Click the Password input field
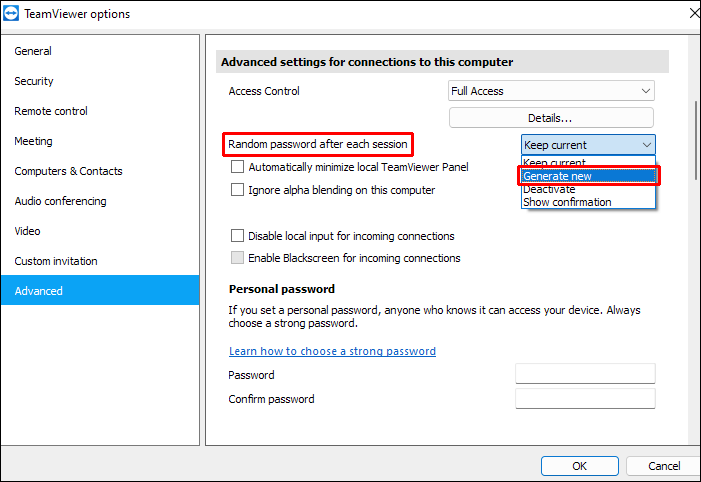701x482 pixels. click(585, 374)
